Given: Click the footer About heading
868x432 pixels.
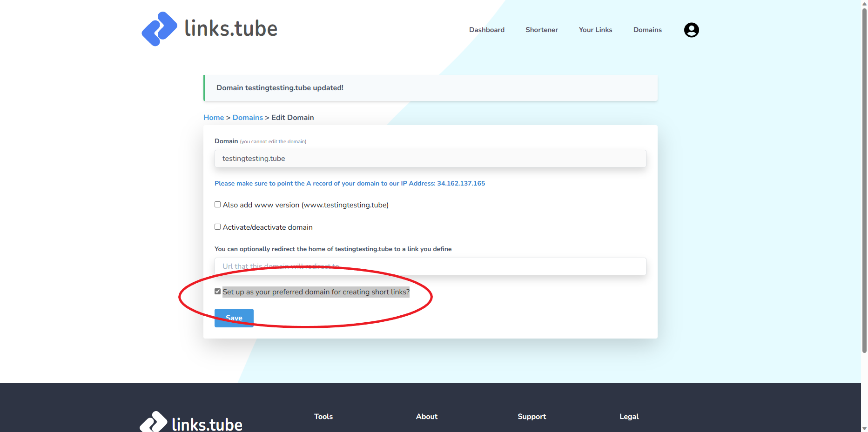Looking at the screenshot, I should tap(427, 417).
